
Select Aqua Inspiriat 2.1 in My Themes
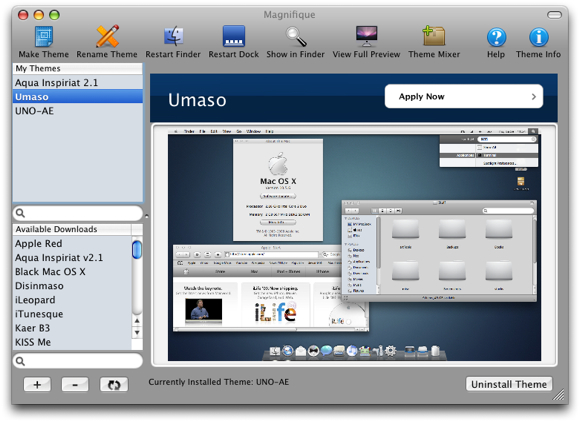coord(78,82)
